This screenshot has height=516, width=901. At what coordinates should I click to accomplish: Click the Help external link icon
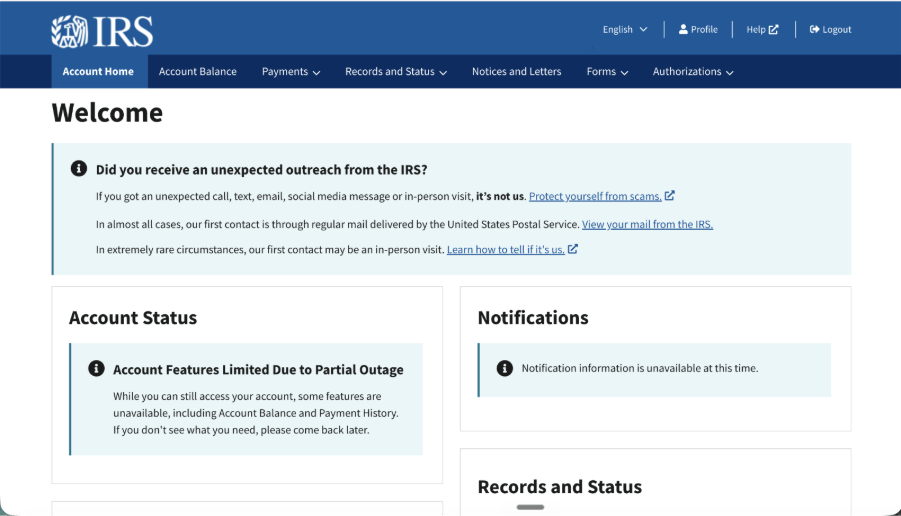(x=773, y=29)
